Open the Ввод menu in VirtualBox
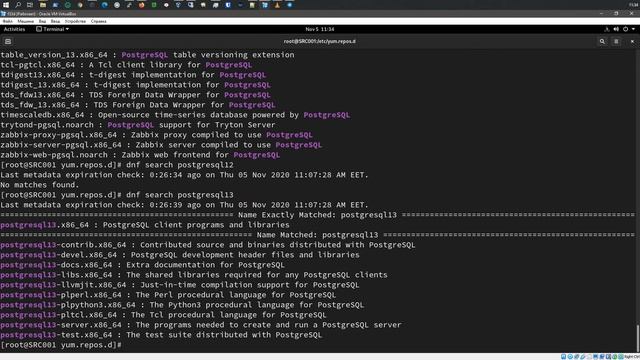The width and height of the screenshot is (640, 360). pos(55,21)
